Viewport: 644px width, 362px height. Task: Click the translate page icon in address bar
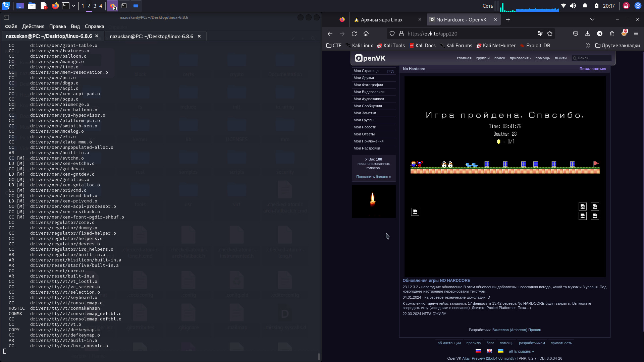coord(540,34)
